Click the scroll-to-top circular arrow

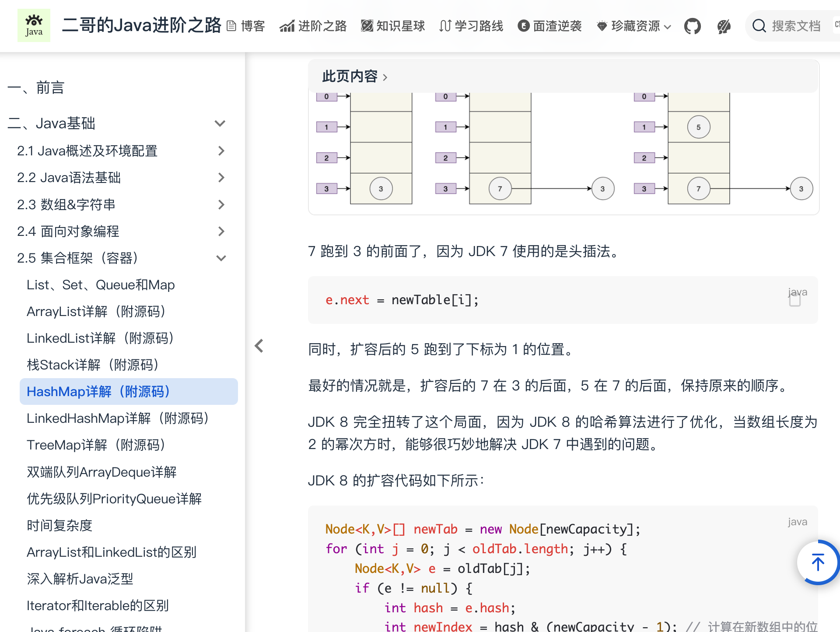818,562
